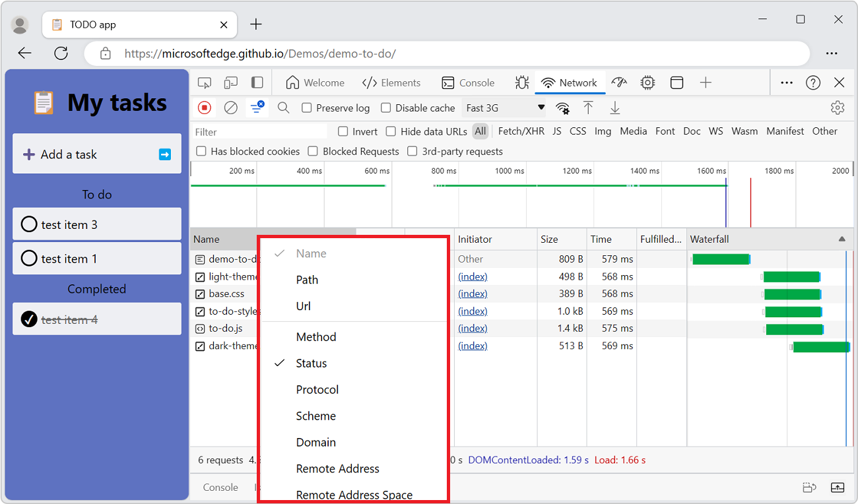
Task: Enable the Method column from context menu
Action: (315, 336)
